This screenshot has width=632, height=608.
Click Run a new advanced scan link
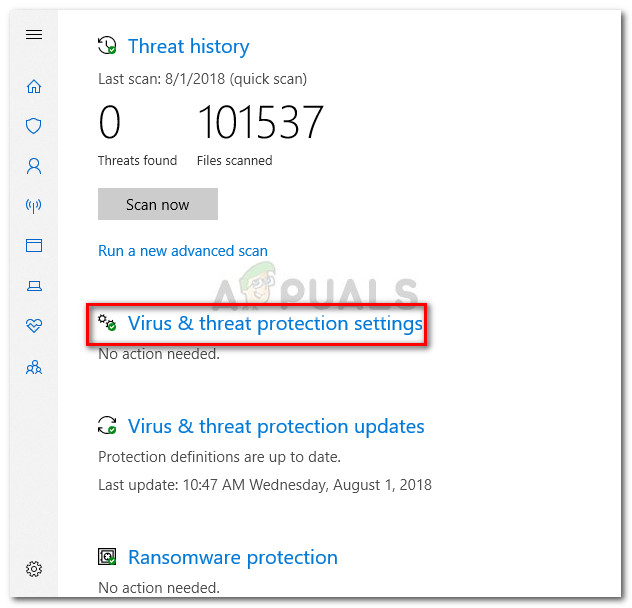[x=183, y=251]
